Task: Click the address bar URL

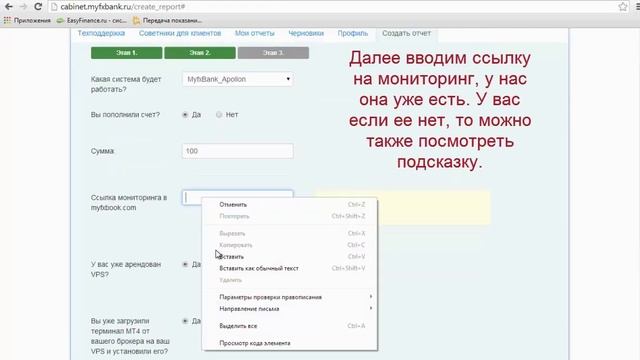Action: click(122, 7)
